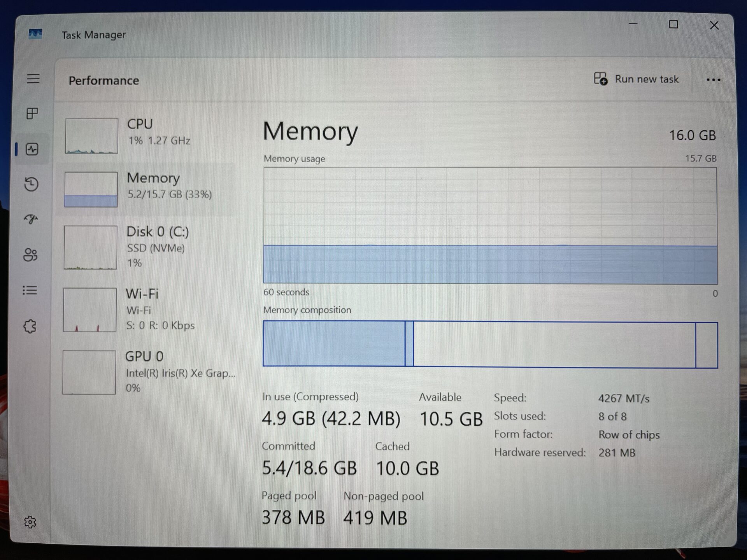The width and height of the screenshot is (747, 560).
Task: Click the Wi-Fi mini graph thumbnail
Action: click(90, 310)
